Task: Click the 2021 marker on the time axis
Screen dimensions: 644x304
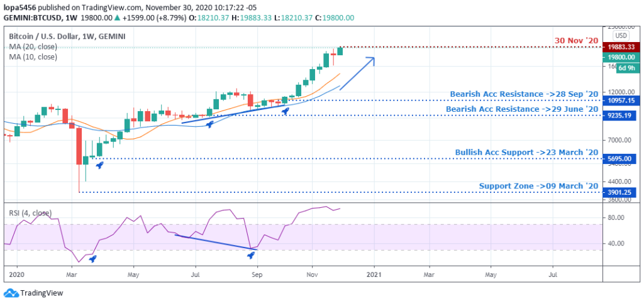Action: (374, 274)
